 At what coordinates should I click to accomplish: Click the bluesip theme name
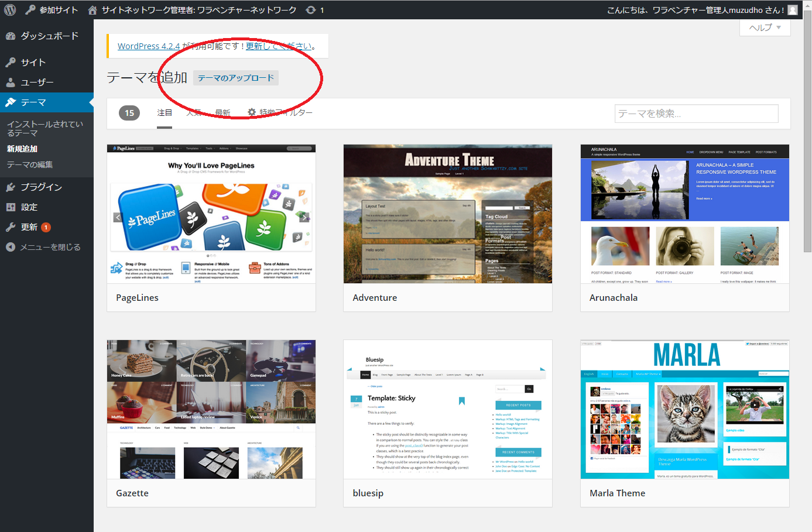click(x=368, y=493)
